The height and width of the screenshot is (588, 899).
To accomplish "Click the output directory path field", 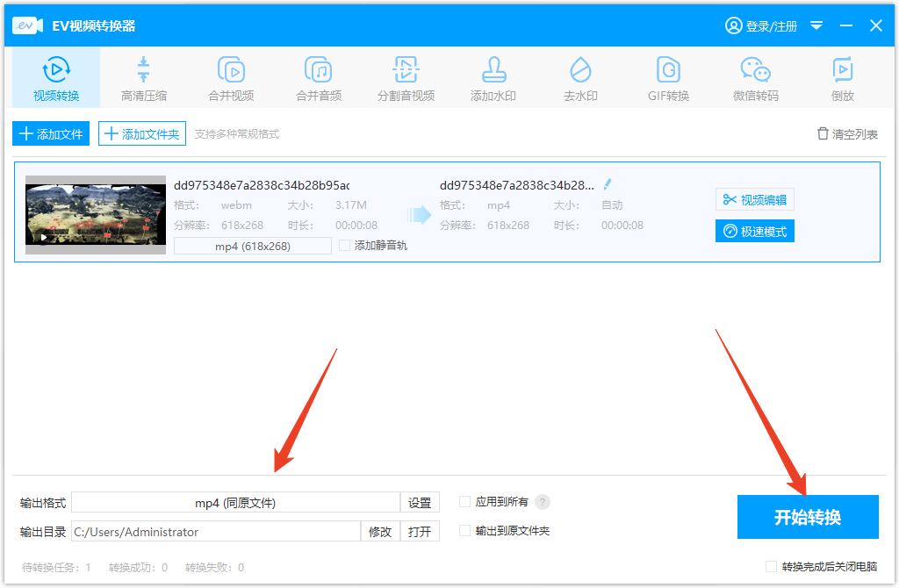I will click(216, 531).
